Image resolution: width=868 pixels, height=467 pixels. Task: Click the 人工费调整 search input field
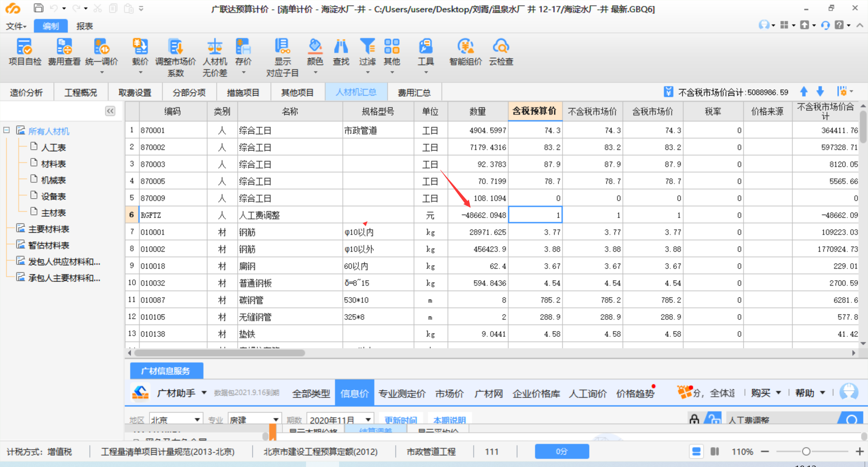[781, 419]
